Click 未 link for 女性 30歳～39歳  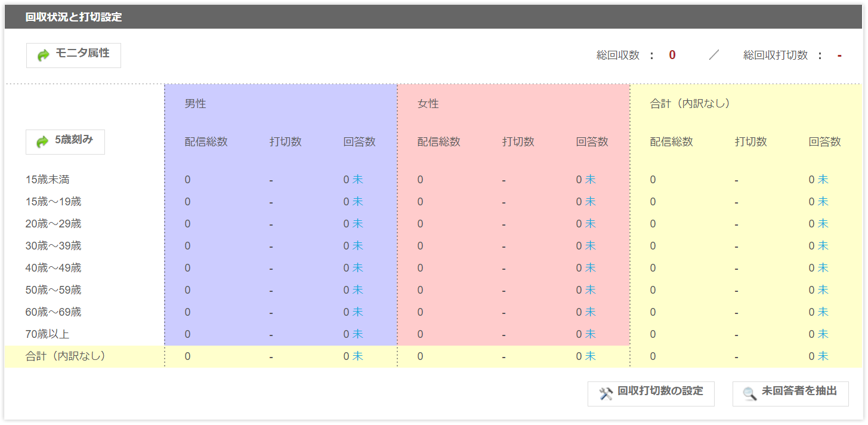tap(590, 246)
